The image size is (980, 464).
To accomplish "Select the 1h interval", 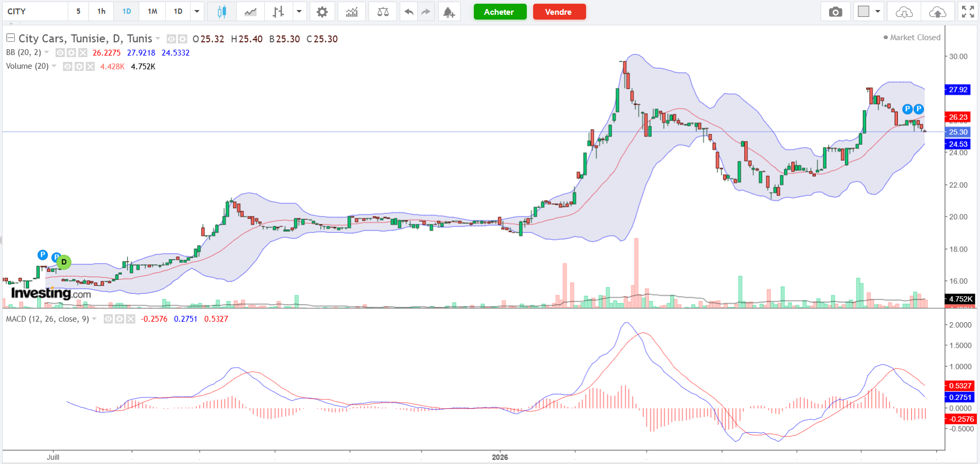I will click(102, 12).
